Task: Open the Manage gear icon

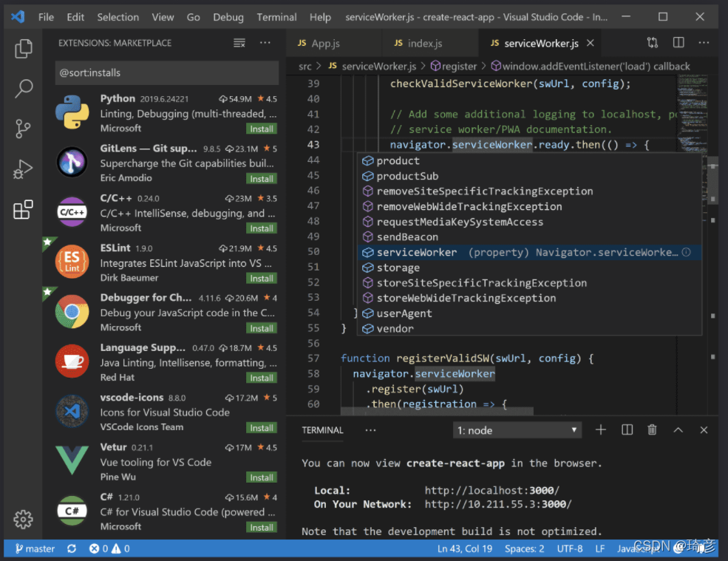Action: [x=23, y=519]
